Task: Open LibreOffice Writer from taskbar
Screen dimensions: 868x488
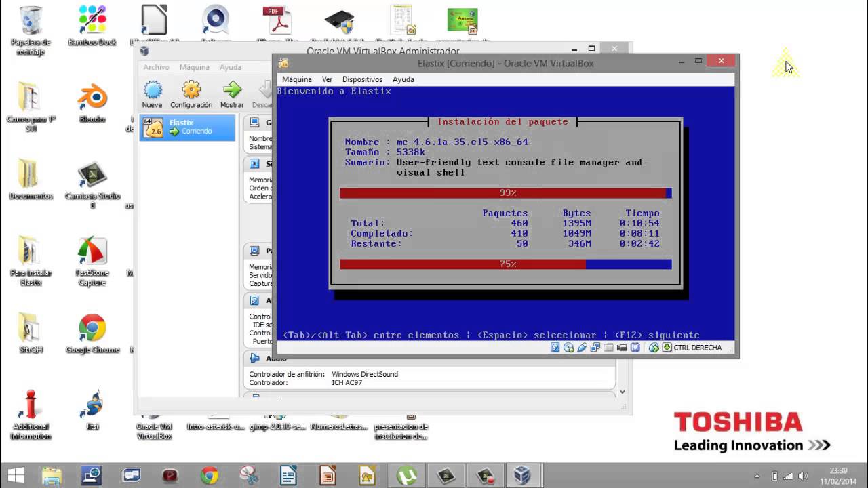Action: 288,475
